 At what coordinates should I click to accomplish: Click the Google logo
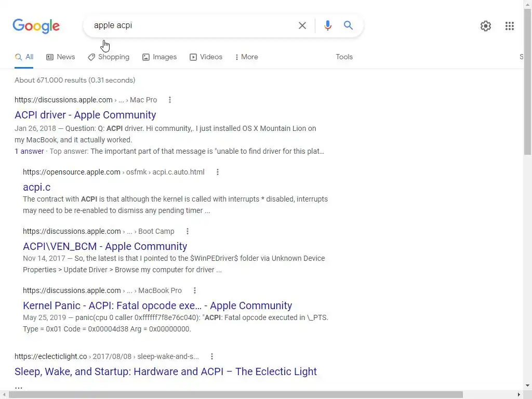point(36,26)
